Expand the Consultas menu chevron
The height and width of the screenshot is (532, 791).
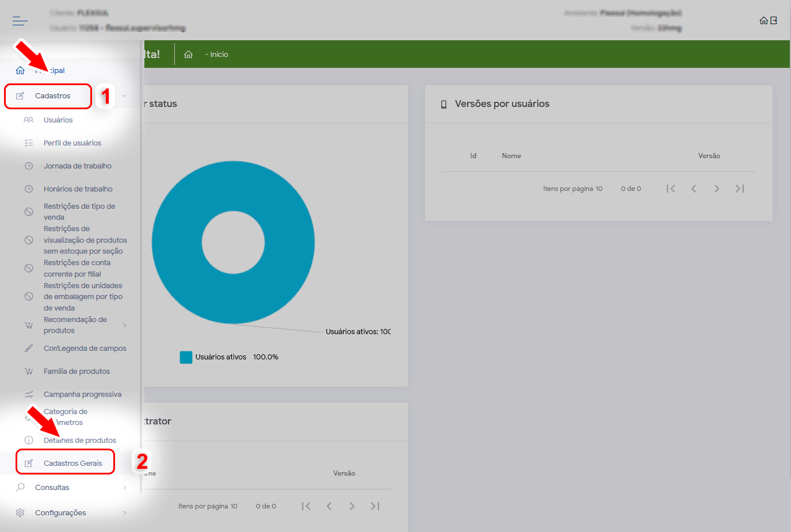[x=125, y=488]
